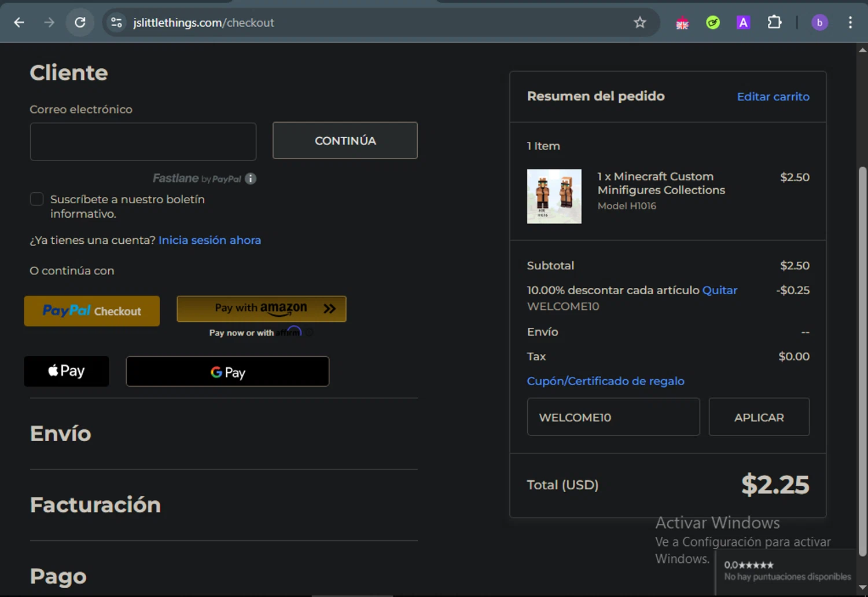
Task: Click the scrollbar up arrow
Action: 863,50
